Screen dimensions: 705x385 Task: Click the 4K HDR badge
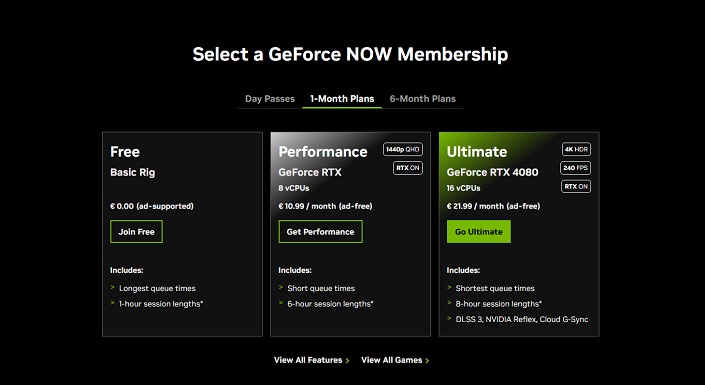coord(576,149)
